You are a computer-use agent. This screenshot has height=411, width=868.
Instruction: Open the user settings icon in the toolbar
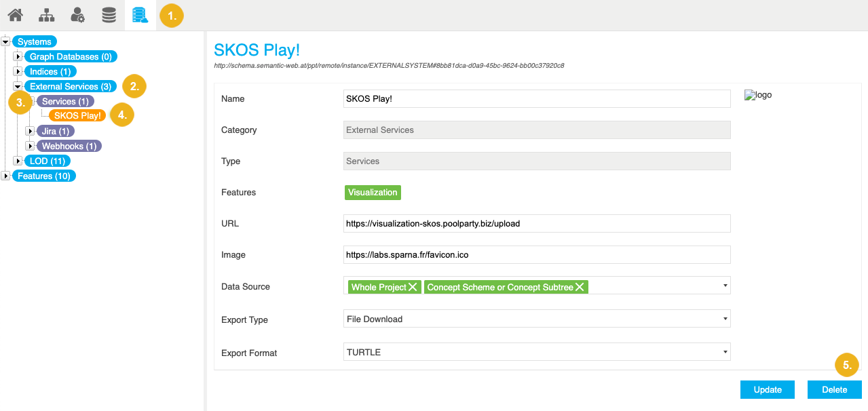pyautogui.click(x=77, y=15)
